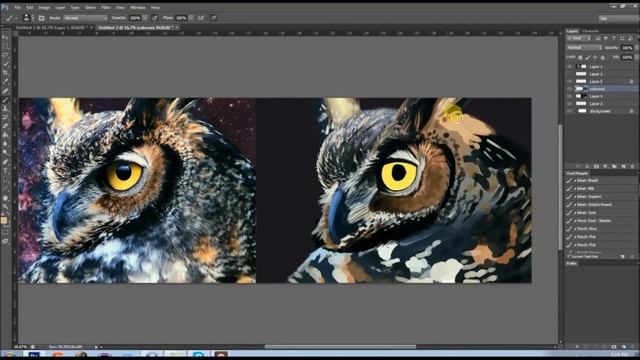640x360 pixels.
Task: Toggle visibility of Layer 2
Action: point(569,104)
